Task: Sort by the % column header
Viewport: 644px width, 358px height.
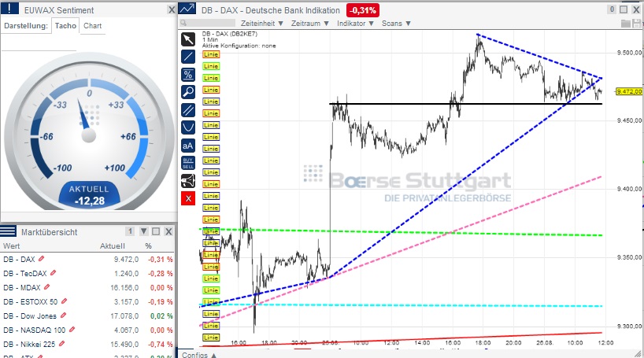Action: click(x=148, y=246)
